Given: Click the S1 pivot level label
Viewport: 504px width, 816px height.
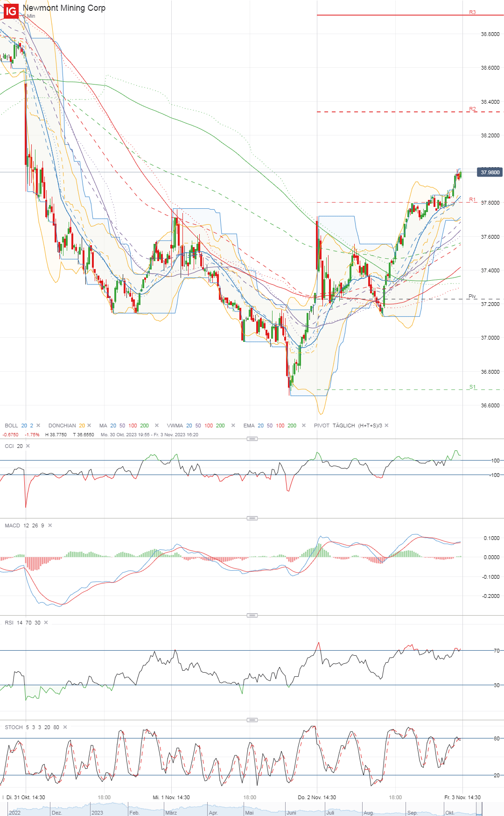Looking at the screenshot, I should pos(472,387).
